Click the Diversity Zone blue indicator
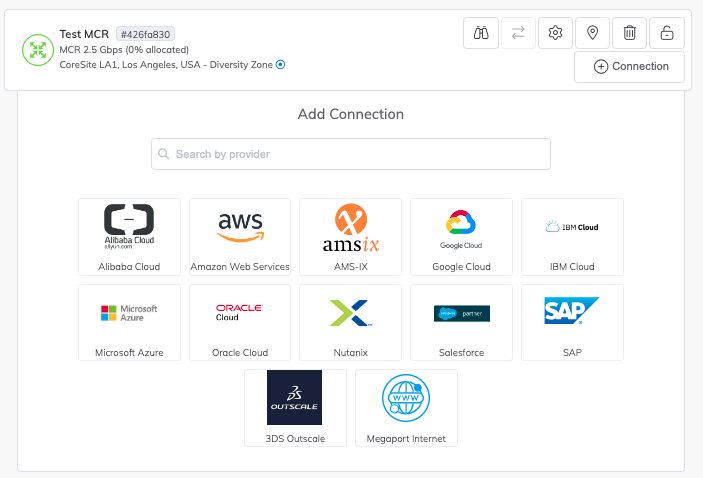The width and height of the screenshot is (703, 478). [280, 65]
